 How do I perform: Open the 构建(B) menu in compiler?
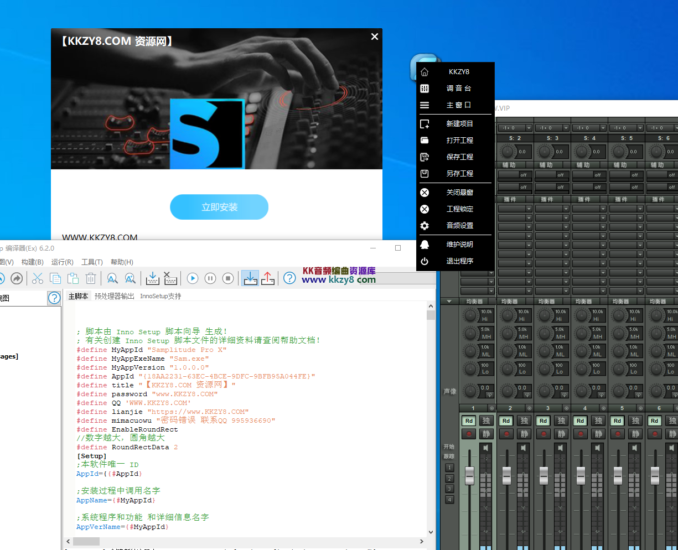point(32,262)
